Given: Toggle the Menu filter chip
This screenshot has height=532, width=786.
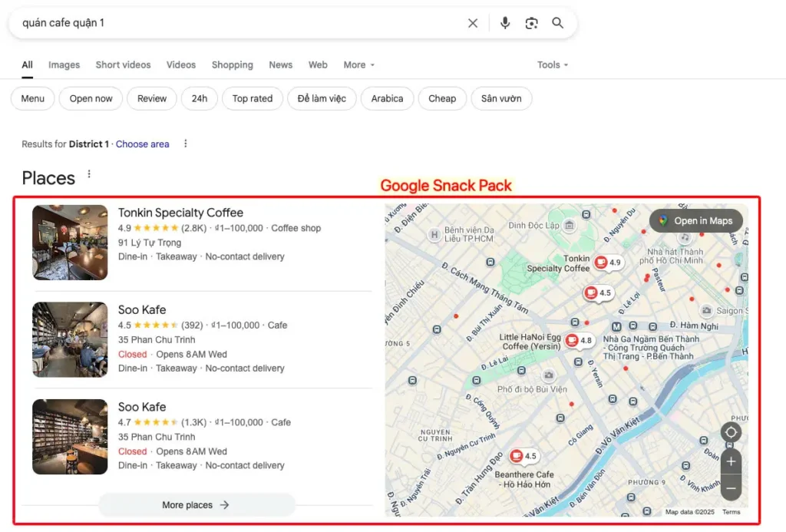Looking at the screenshot, I should click(x=32, y=98).
